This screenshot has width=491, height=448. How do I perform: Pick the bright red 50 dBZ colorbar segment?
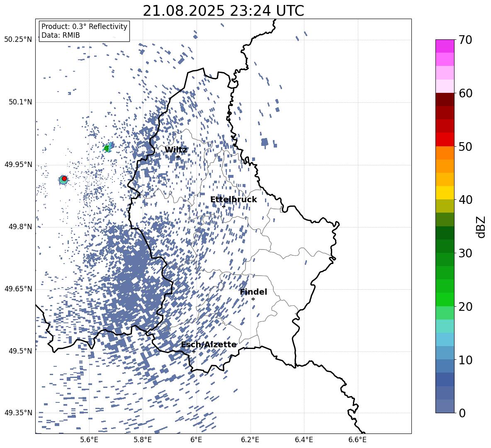click(445, 140)
